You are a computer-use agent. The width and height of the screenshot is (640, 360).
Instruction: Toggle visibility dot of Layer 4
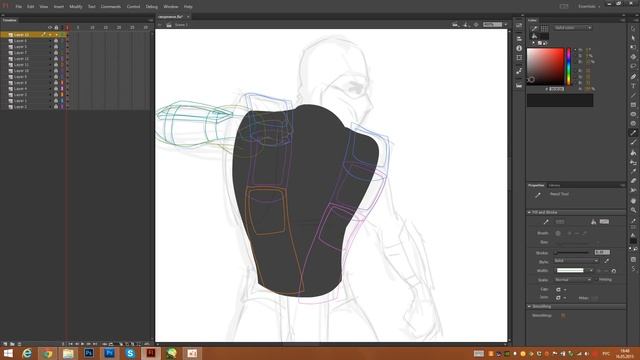click(50, 89)
